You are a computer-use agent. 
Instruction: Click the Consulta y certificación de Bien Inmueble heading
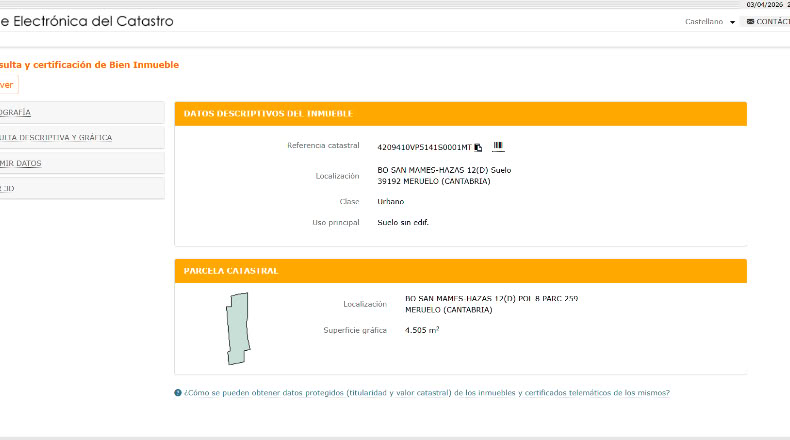(89, 65)
